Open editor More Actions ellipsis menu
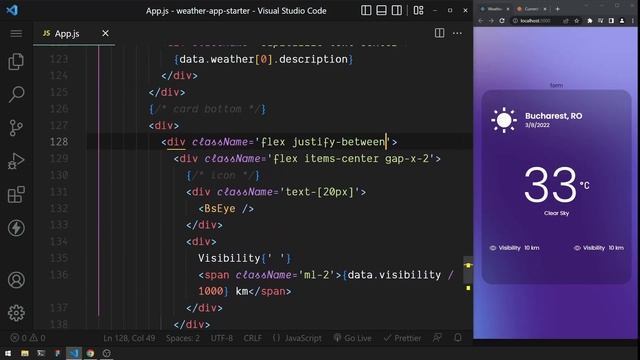 [x=457, y=33]
